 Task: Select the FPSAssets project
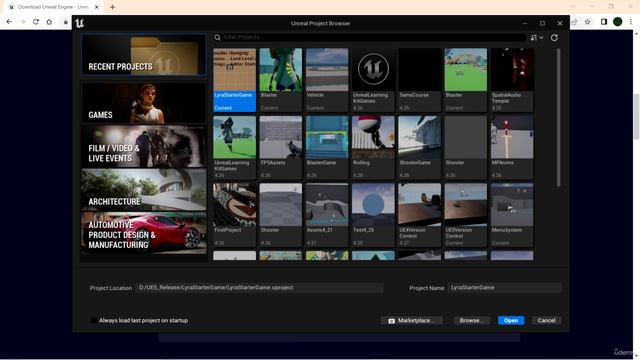click(281, 147)
